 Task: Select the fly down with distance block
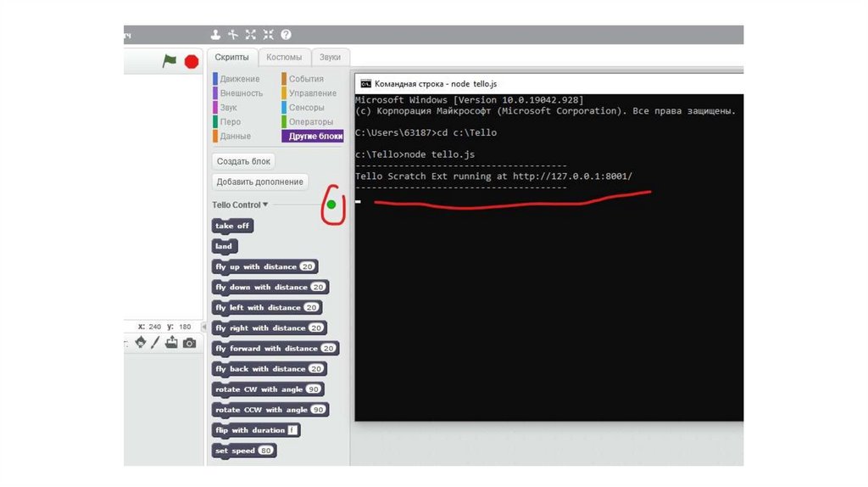(x=270, y=287)
